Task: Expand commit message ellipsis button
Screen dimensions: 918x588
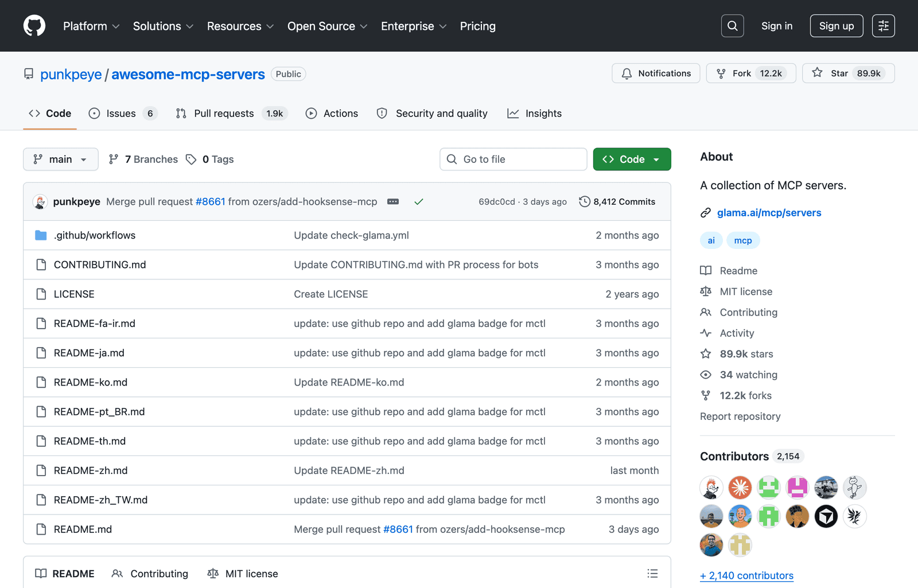Action: click(393, 202)
